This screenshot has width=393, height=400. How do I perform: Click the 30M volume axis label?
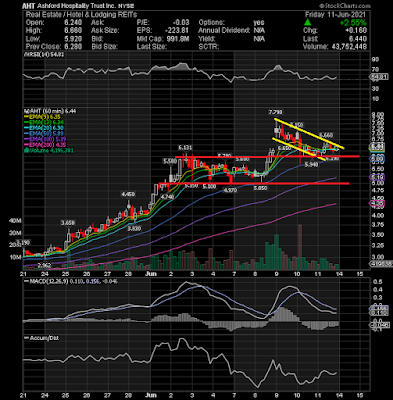click(x=15, y=233)
